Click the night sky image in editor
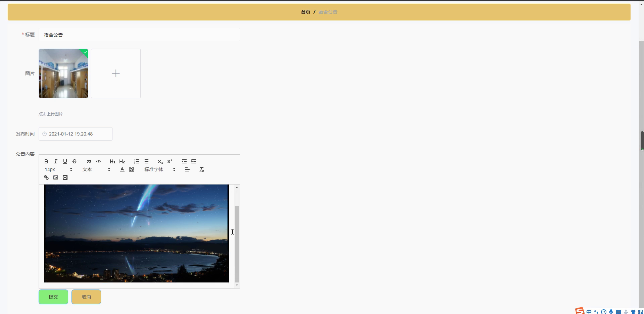The image size is (644, 314). pos(136,233)
